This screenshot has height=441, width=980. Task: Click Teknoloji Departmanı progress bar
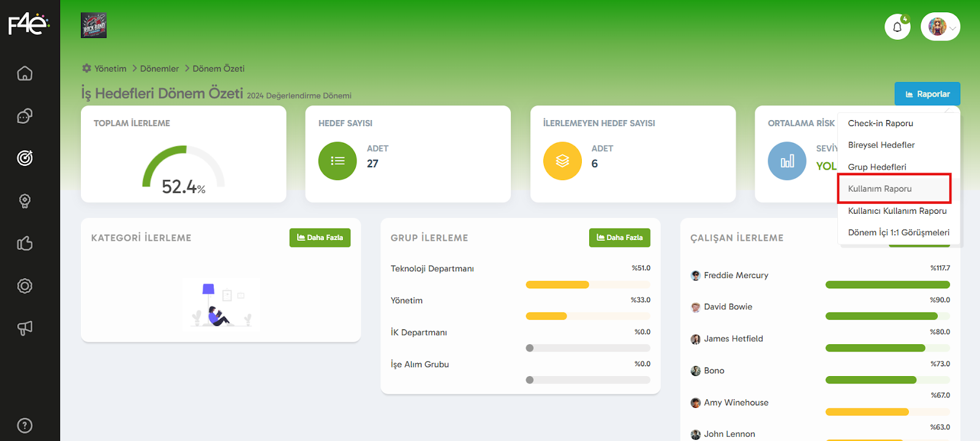point(587,285)
